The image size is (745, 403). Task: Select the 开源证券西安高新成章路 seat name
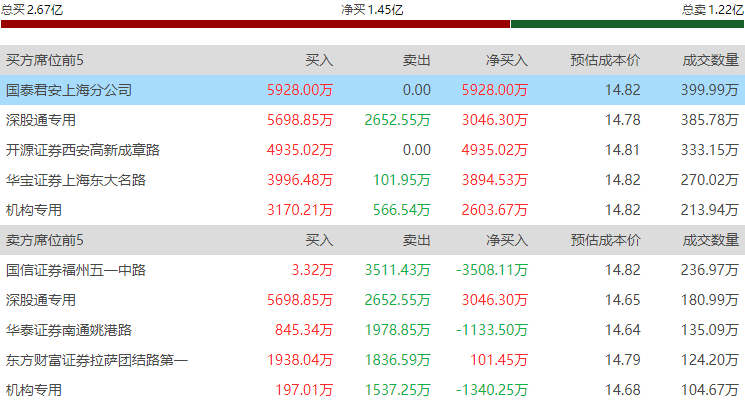coord(83,150)
